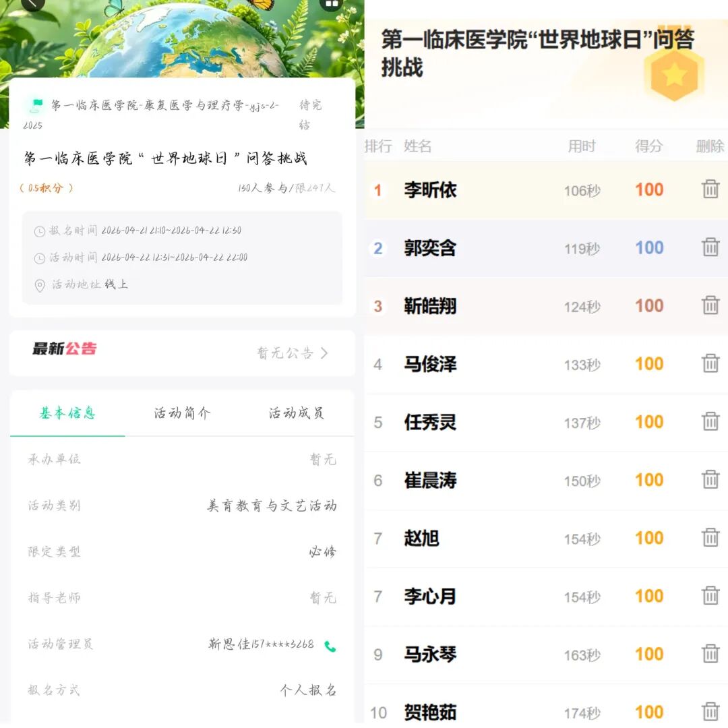Tap the trash icon in 赵旭's row
This screenshot has height=728, width=728.
[x=710, y=538]
